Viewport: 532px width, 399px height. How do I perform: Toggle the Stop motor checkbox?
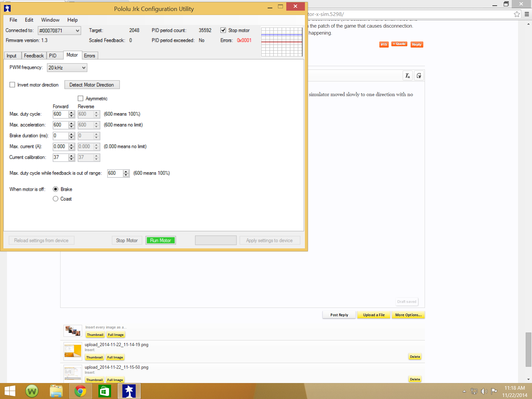tap(223, 30)
